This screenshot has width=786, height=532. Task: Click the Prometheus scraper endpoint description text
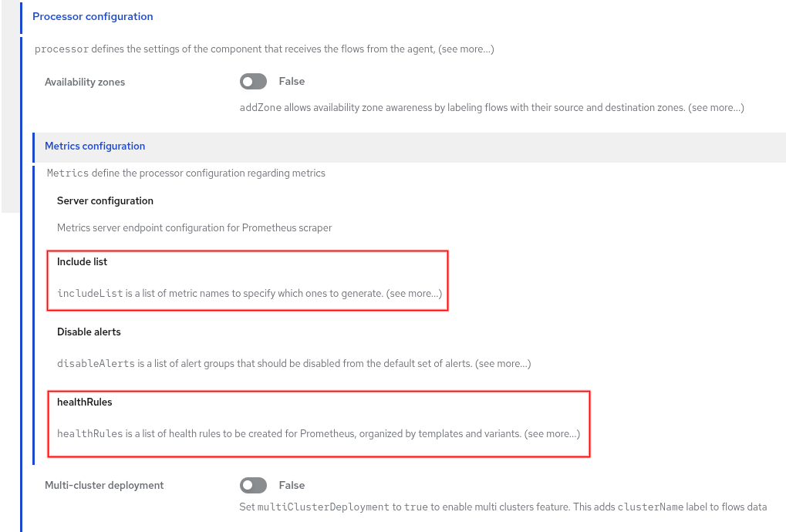point(194,228)
